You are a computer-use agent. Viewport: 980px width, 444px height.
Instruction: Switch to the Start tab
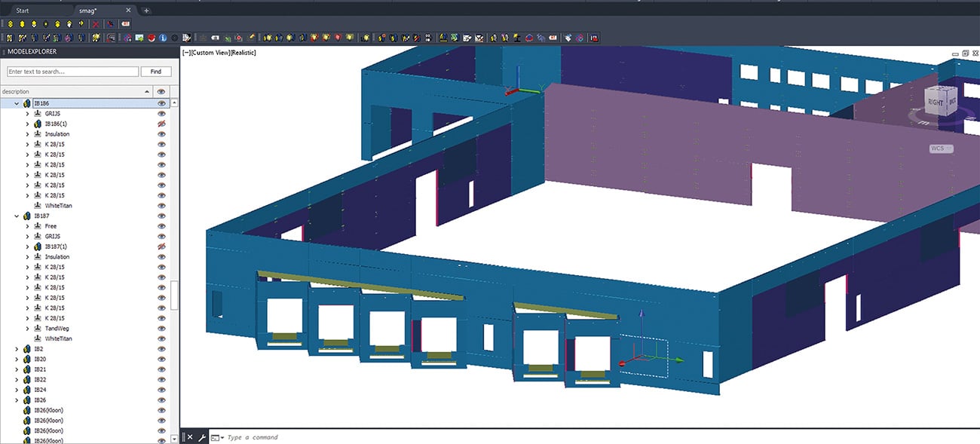tap(23, 11)
